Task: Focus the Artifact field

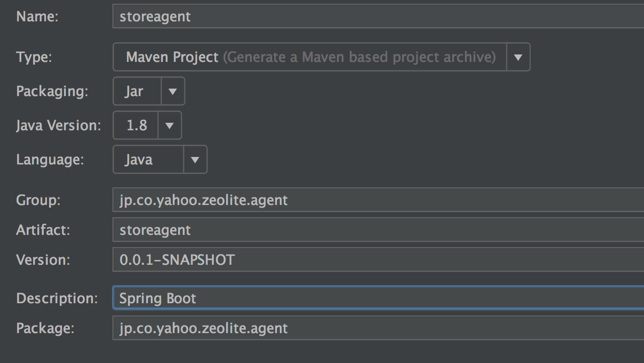Action: (379, 230)
